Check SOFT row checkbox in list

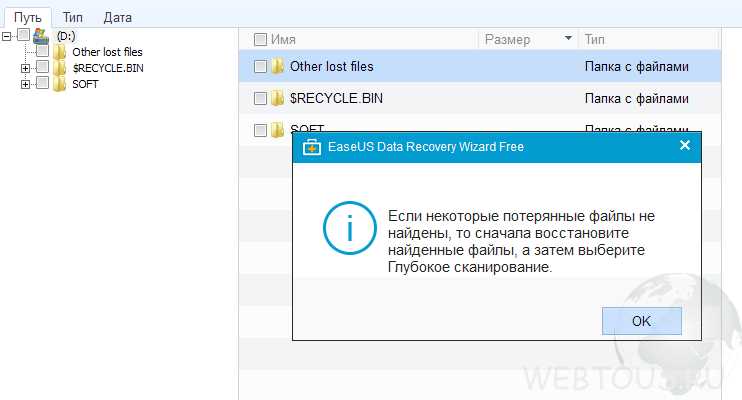(260, 130)
